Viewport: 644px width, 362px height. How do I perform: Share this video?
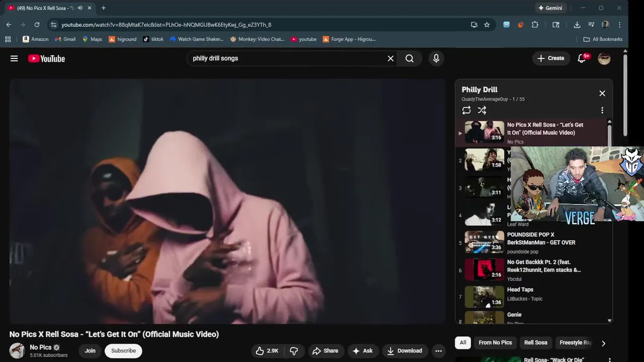[325, 351]
